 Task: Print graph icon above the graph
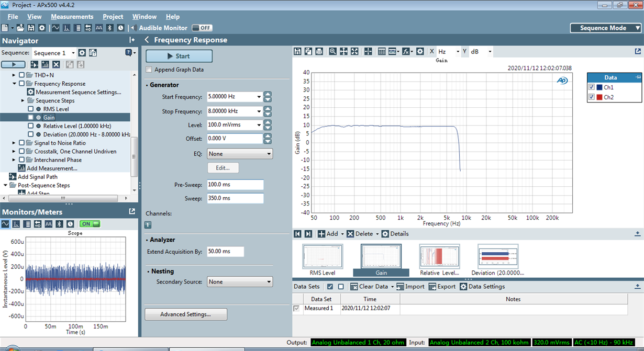(318, 51)
